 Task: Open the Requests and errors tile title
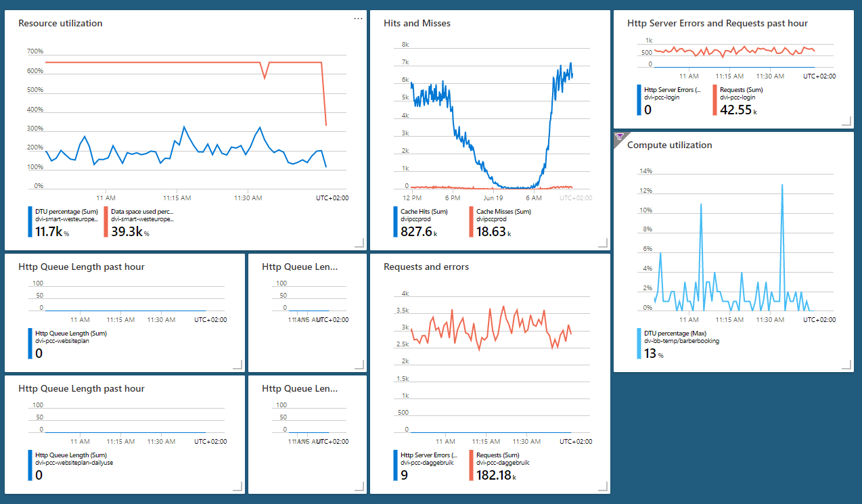pyautogui.click(x=426, y=267)
